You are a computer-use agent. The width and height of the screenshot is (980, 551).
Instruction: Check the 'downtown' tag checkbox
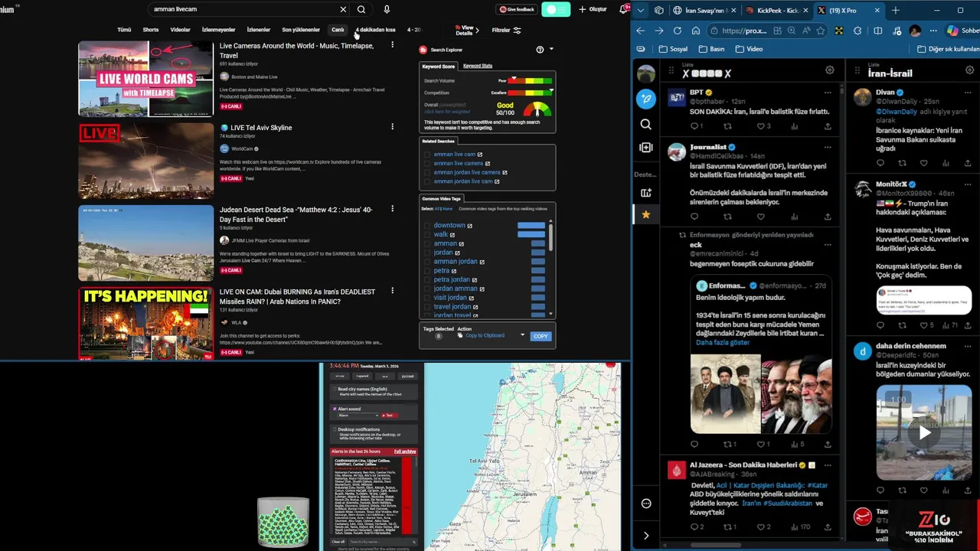click(427, 226)
